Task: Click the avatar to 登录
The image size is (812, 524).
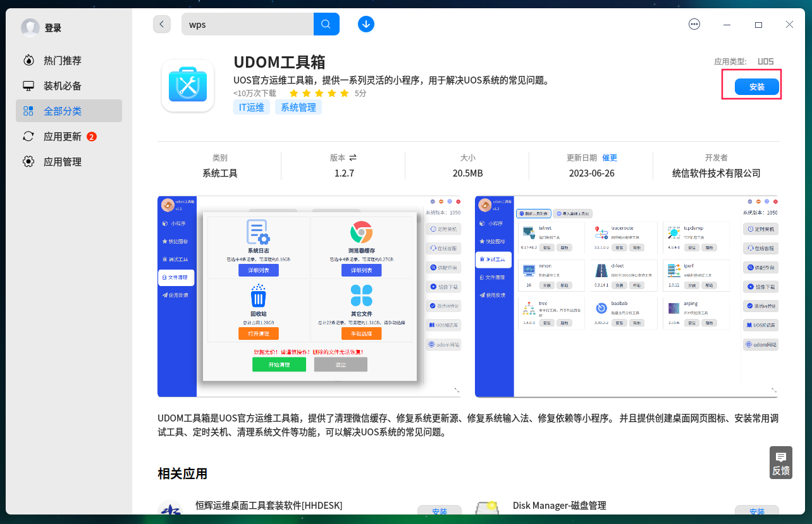Action: point(30,27)
